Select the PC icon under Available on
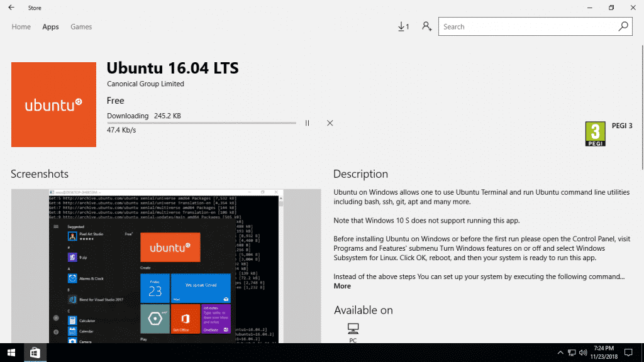644x362 pixels. coord(353,329)
